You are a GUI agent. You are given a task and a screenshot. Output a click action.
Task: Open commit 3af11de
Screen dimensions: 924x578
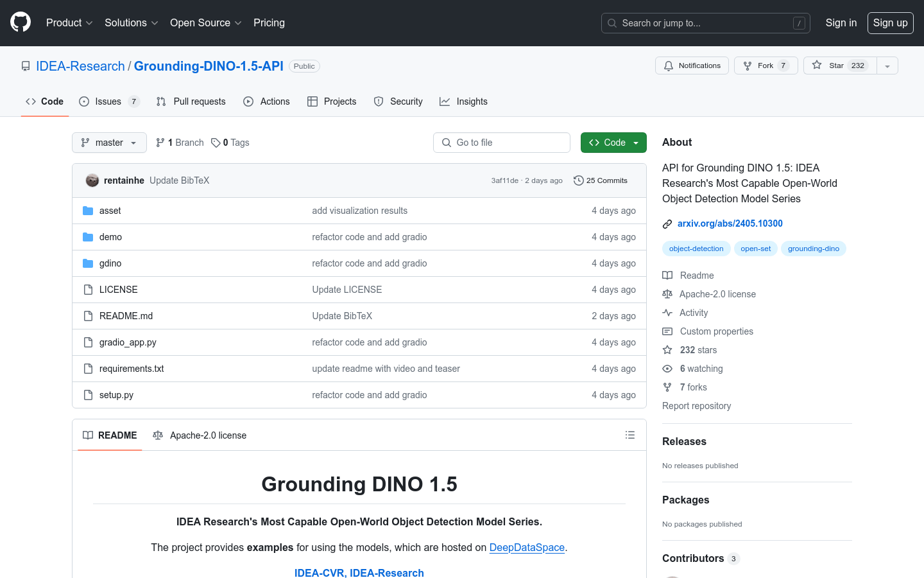[505, 180]
